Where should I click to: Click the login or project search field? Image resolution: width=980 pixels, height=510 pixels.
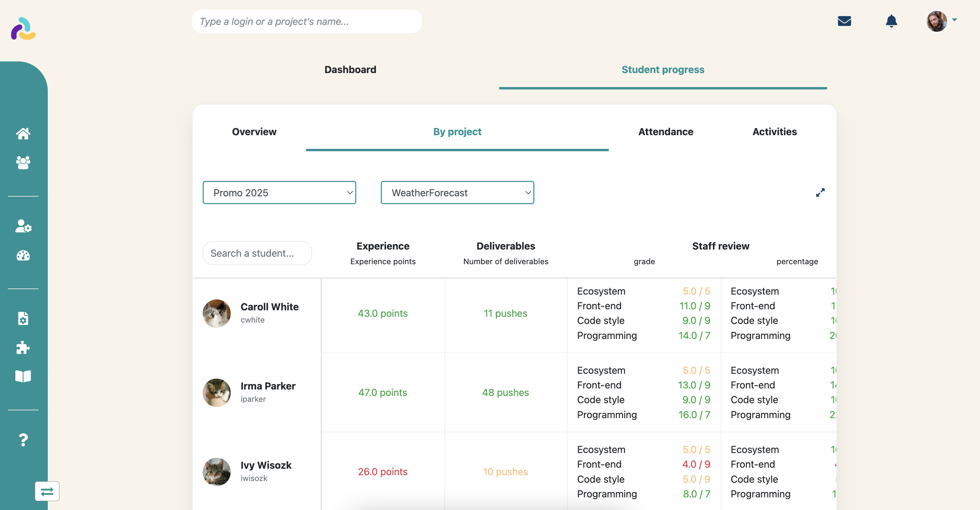307,21
